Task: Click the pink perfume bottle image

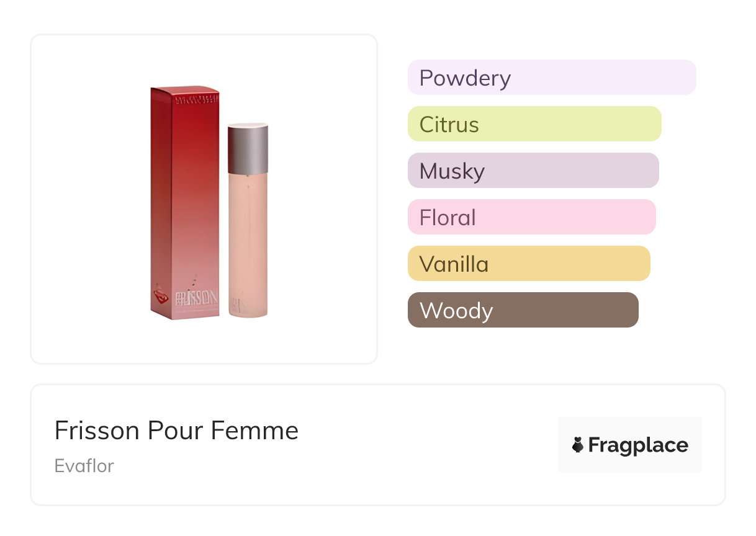Action: [x=248, y=221]
